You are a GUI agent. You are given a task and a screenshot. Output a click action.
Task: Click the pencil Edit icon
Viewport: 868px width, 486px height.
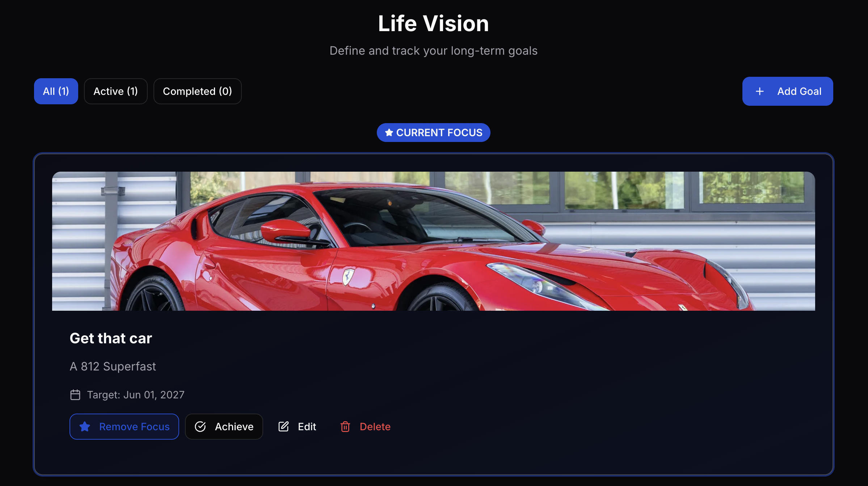coord(283,427)
